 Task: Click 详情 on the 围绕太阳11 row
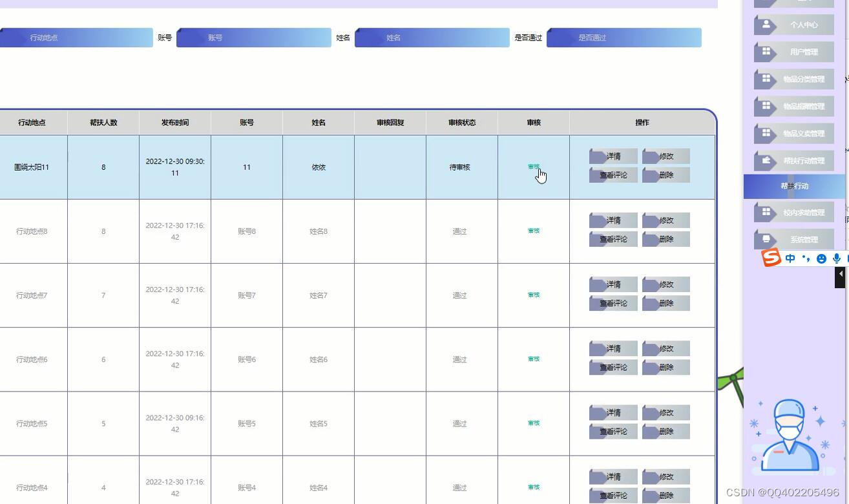(613, 156)
